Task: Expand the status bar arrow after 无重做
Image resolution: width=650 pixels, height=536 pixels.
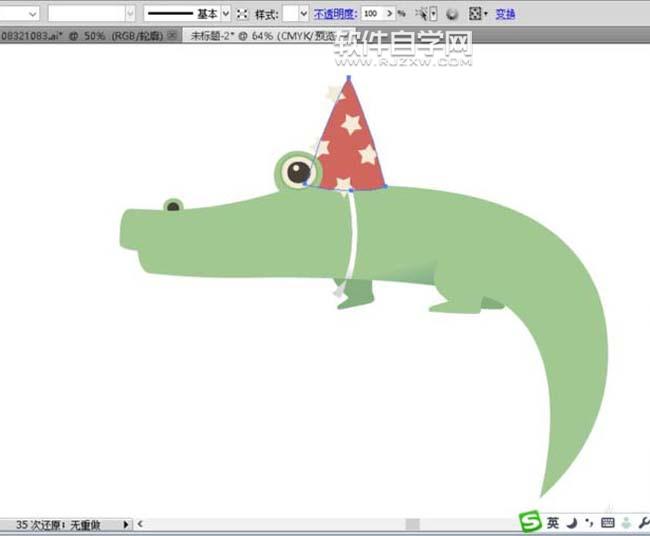Action: (x=126, y=524)
